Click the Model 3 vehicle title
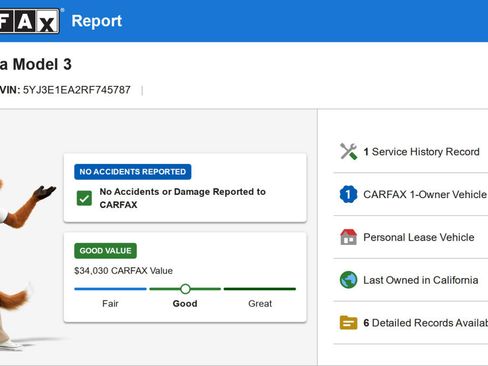The height and width of the screenshot is (366, 488). (36, 64)
